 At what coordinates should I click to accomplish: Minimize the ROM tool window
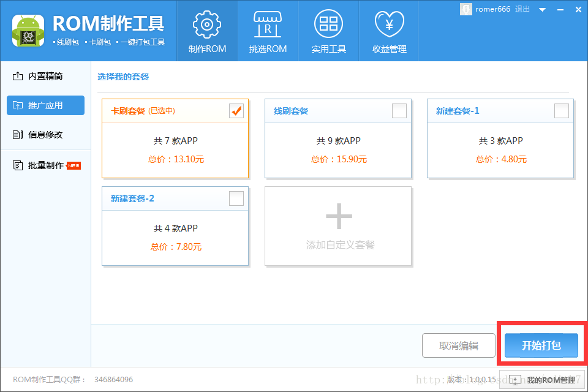pos(560,10)
